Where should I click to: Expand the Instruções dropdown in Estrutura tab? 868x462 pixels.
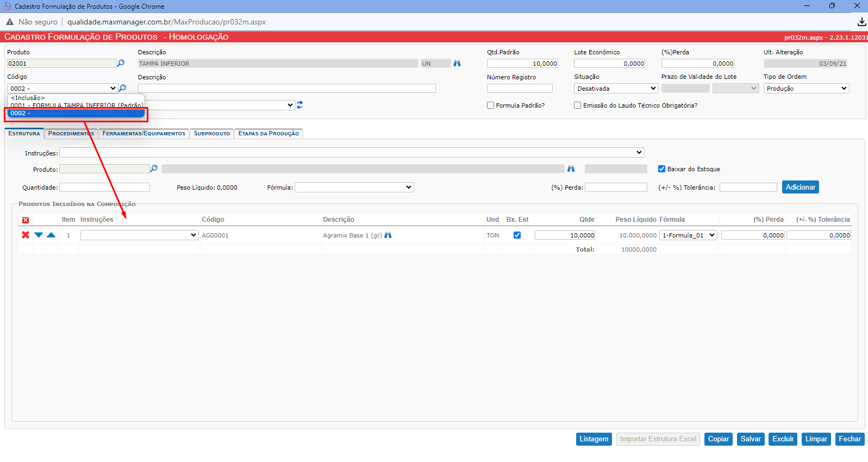pyautogui.click(x=352, y=152)
